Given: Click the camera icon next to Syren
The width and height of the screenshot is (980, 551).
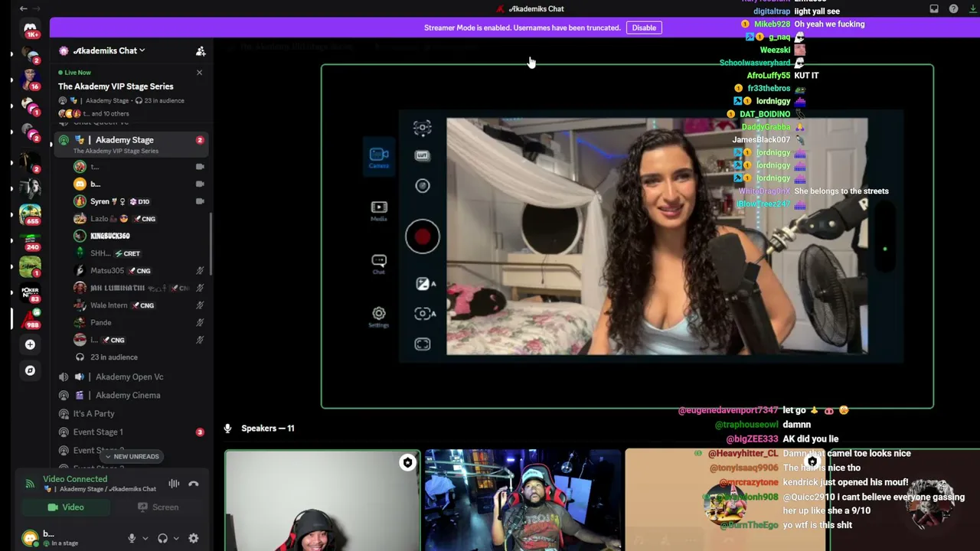Looking at the screenshot, I should [200, 201].
